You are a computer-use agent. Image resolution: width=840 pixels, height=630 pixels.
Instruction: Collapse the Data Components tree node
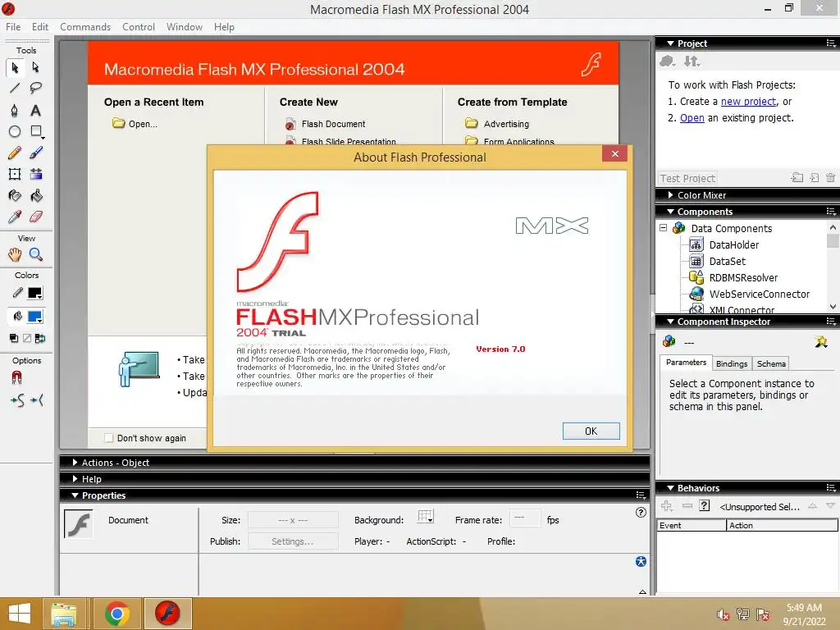coord(663,228)
